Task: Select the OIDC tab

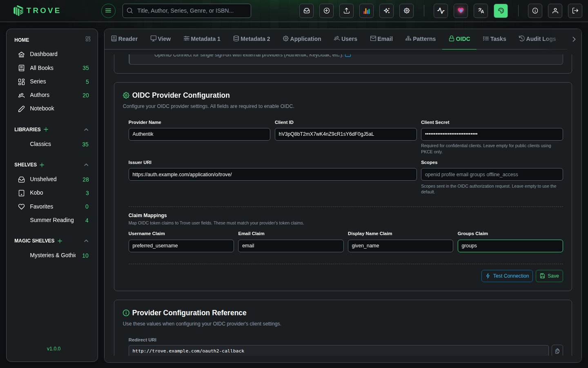Action: point(459,39)
